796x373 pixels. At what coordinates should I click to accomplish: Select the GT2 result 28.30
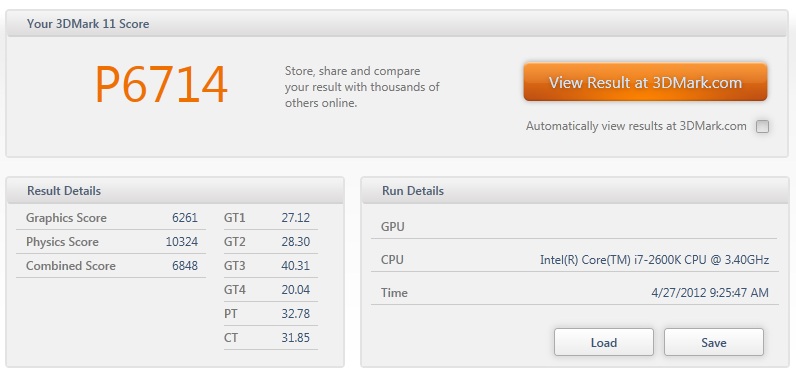click(x=295, y=242)
